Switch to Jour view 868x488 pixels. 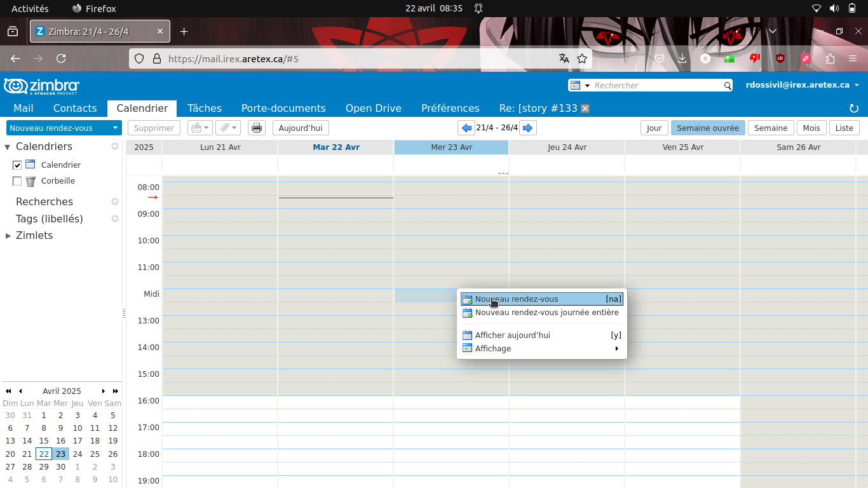click(654, 128)
